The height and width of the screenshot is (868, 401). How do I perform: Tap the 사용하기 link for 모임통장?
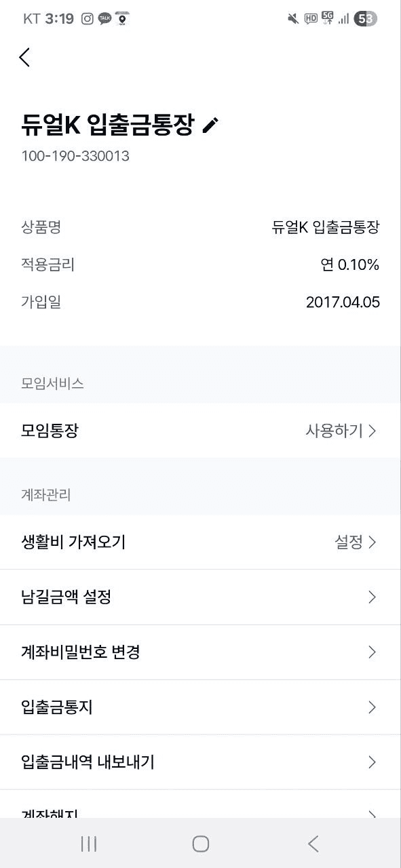pos(335,431)
